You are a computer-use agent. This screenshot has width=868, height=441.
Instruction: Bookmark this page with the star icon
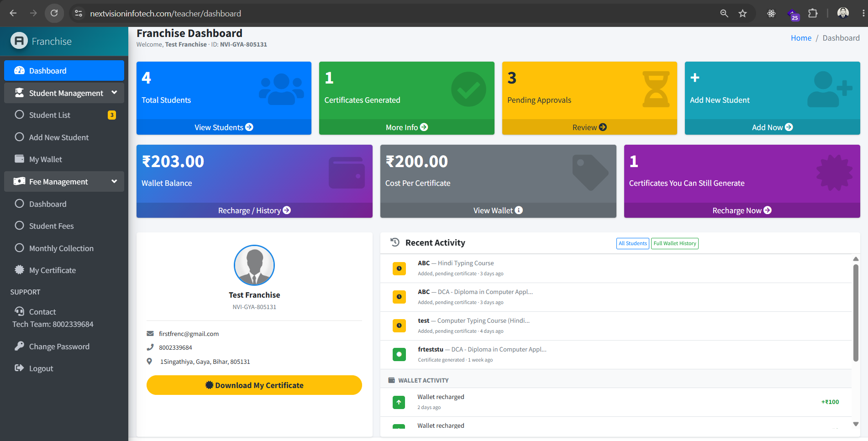(x=743, y=13)
